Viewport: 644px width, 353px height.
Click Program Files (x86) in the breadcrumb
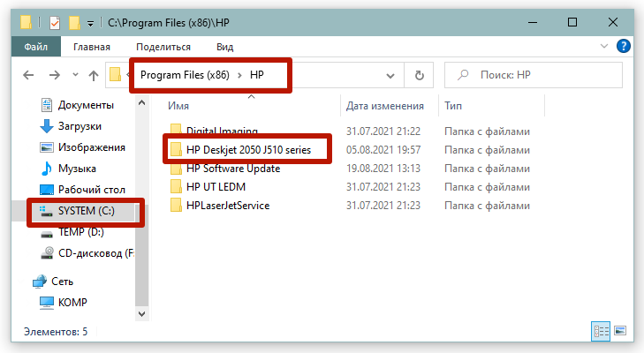(x=184, y=76)
